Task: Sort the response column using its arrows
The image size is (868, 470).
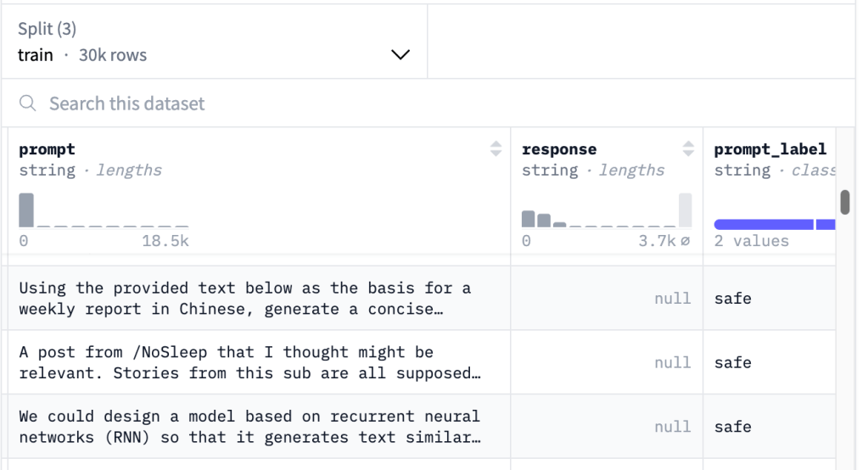Action: click(689, 149)
